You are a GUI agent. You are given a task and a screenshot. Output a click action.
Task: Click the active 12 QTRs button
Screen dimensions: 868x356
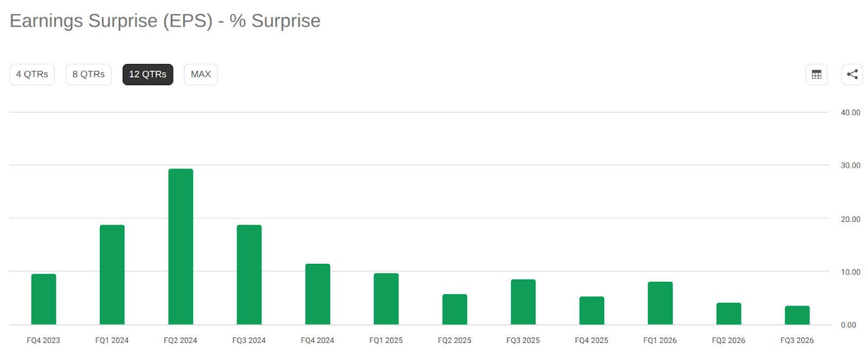pos(148,74)
